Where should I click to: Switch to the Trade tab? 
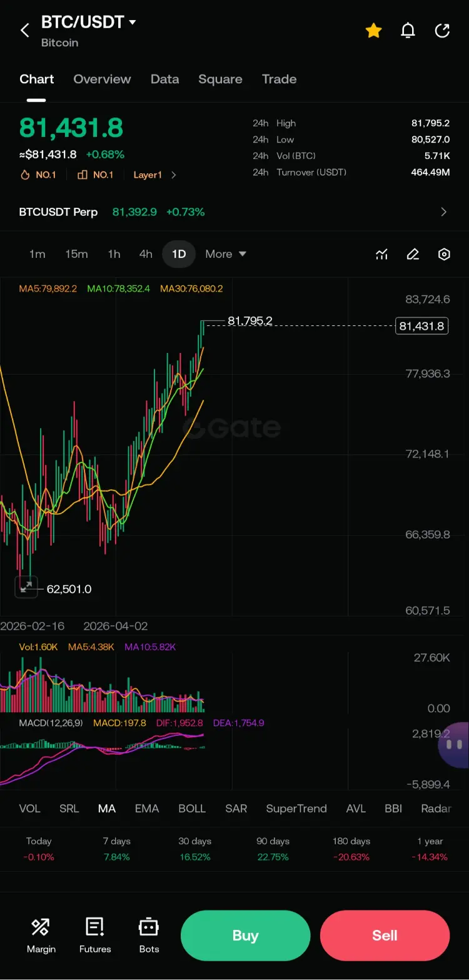[x=279, y=79]
